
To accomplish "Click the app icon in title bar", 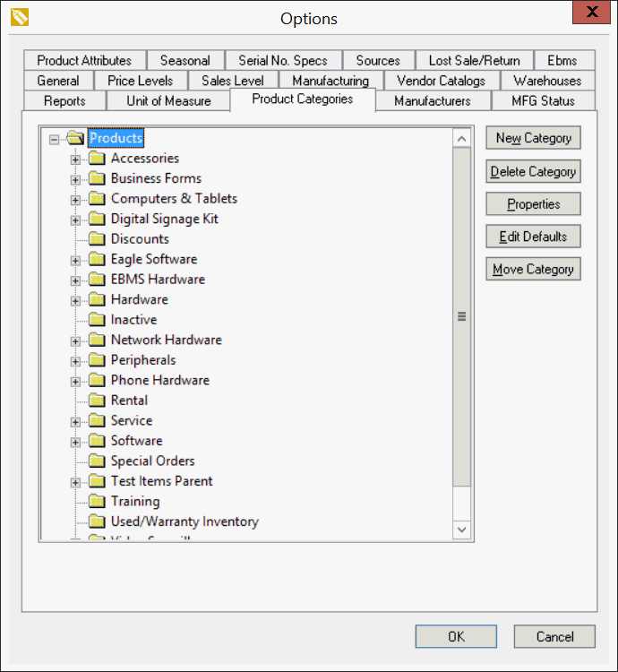I will 19,17.
